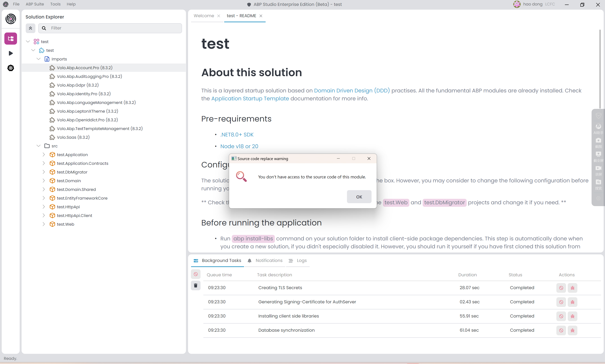The image size is (605, 364).
Task: Collapse the Imports tree node
Action: pos(39,59)
